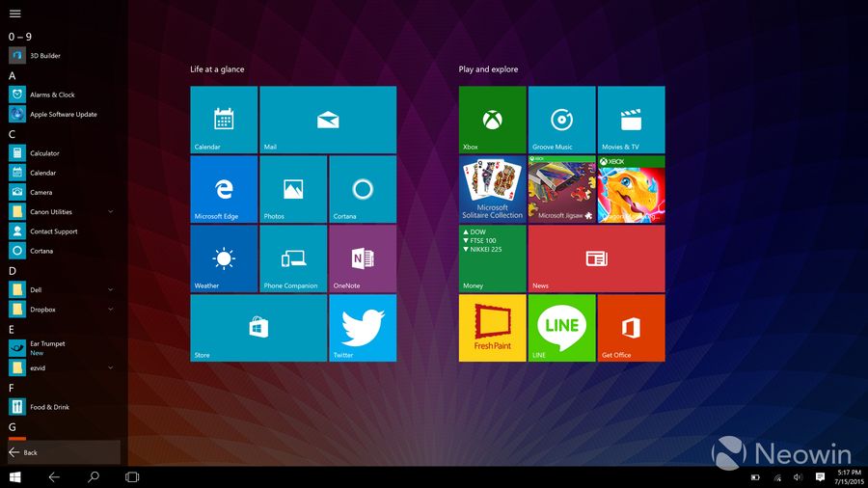The height and width of the screenshot is (488, 868).
Task: Open the Weather tile
Action: pyautogui.click(x=224, y=258)
